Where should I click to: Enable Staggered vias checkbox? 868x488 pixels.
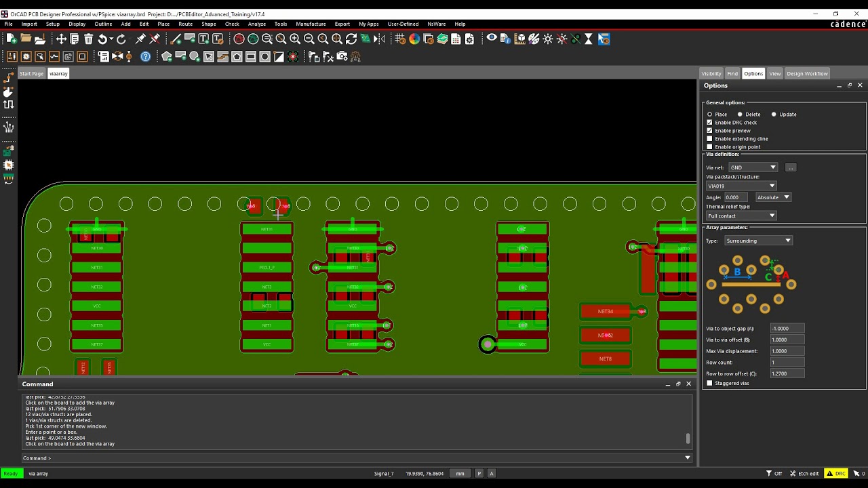(x=710, y=384)
